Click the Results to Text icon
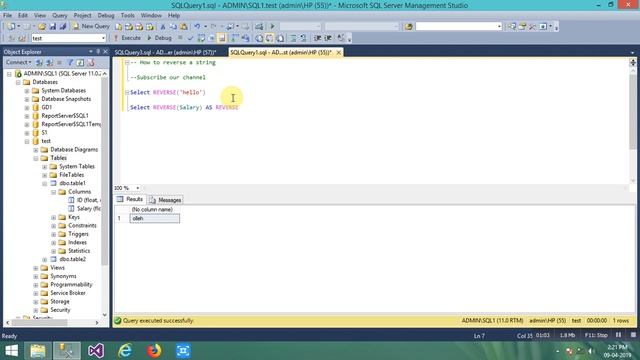 click(x=259, y=38)
